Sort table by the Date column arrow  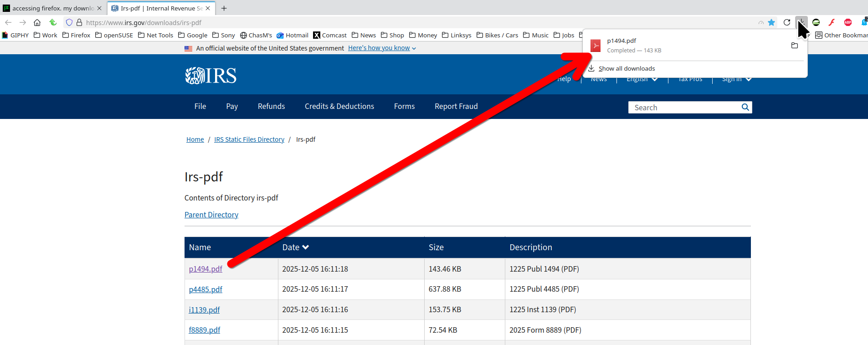tap(305, 247)
